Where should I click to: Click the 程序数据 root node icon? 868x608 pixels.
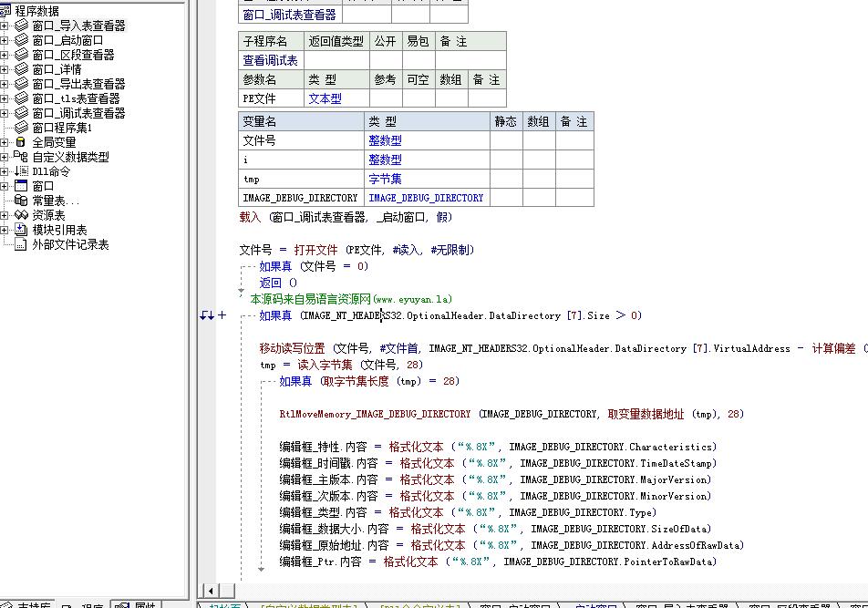[5, 11]
